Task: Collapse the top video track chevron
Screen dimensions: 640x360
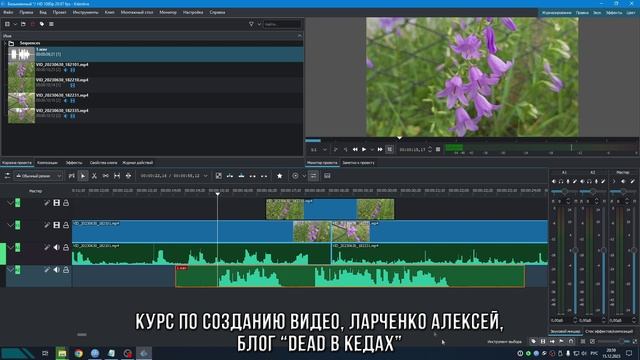Action: click(10, 203)
